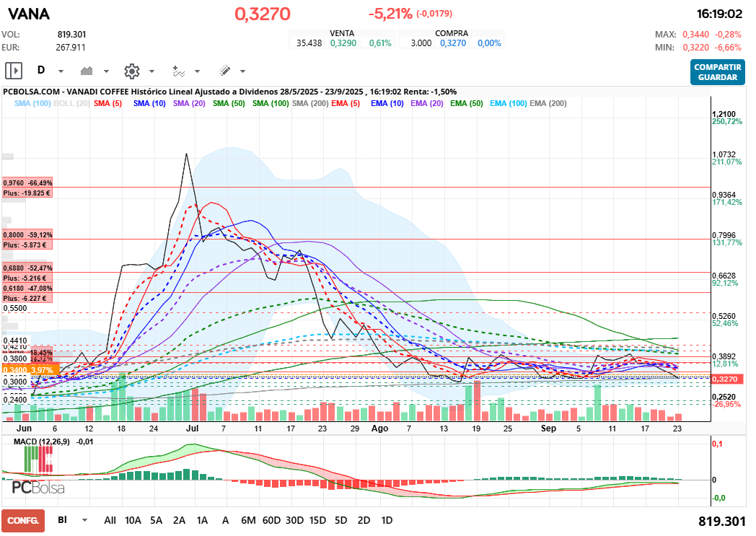The image size is (756, 536).
Task: Toggle the SMA (5) indicator legend
Action: click(109, 104)
